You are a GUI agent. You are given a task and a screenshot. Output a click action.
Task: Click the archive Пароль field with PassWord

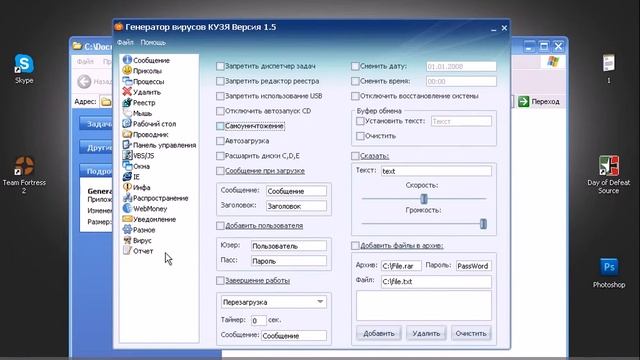[473, 266]
